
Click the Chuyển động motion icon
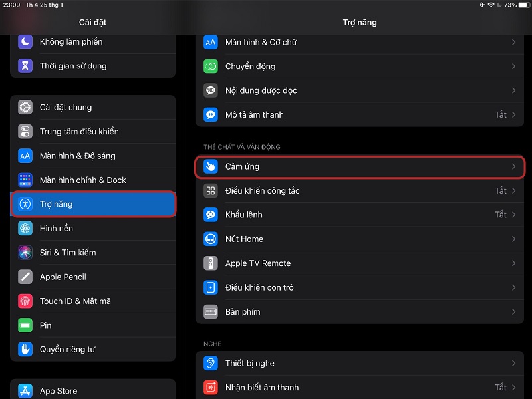pyautogui.click(x=210, y=66)
